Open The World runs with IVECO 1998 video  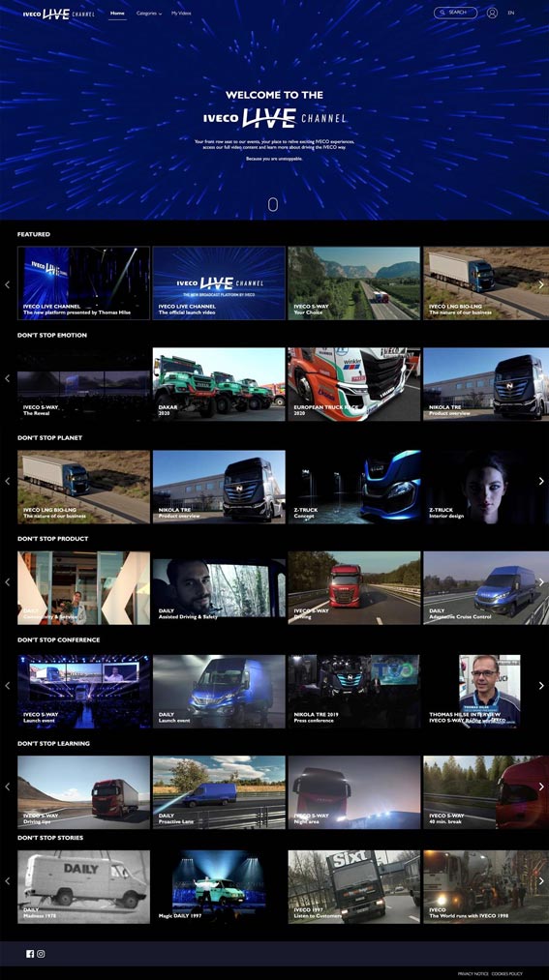(x=486, y=887)
